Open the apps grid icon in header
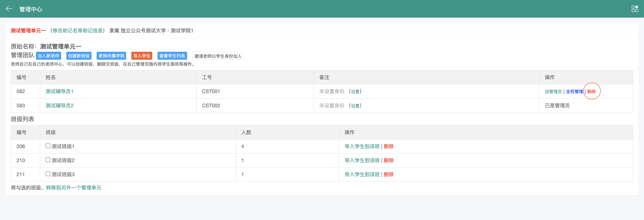This screenshot has height=220, width=644. [x=635, y=9]
